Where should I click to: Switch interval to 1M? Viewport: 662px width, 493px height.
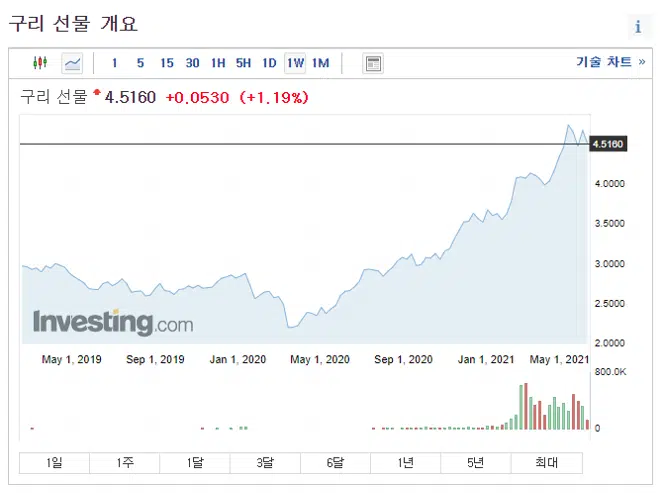coord(320,63)
